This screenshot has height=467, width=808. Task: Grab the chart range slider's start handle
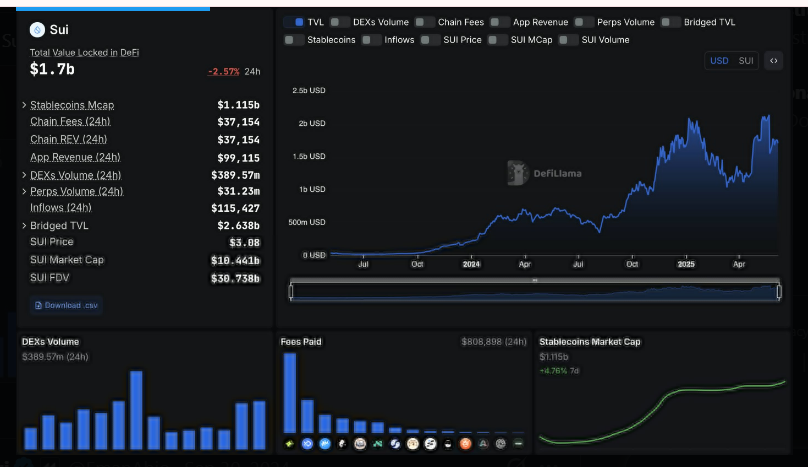click(x=291, y=292)
